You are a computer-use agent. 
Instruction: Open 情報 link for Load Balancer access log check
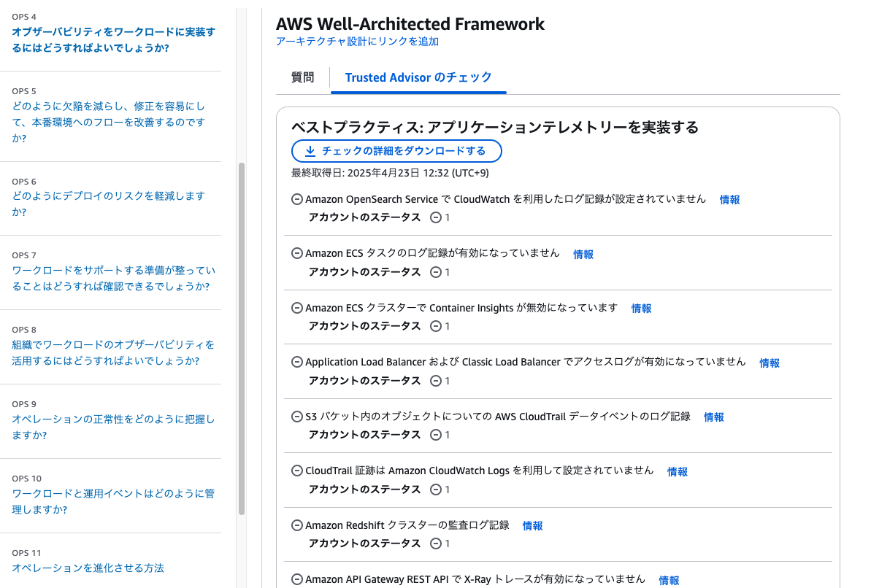point(770,363)
